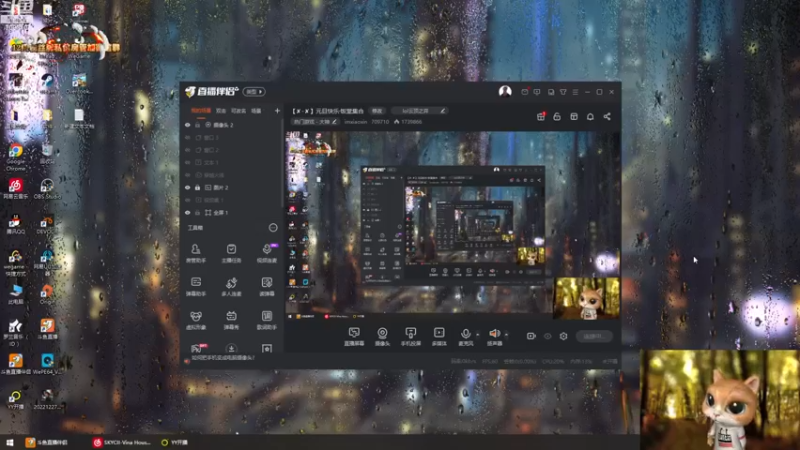Edit the stream category pill with pencil
Screen dimensions: 800x450
tap(315, 122)
